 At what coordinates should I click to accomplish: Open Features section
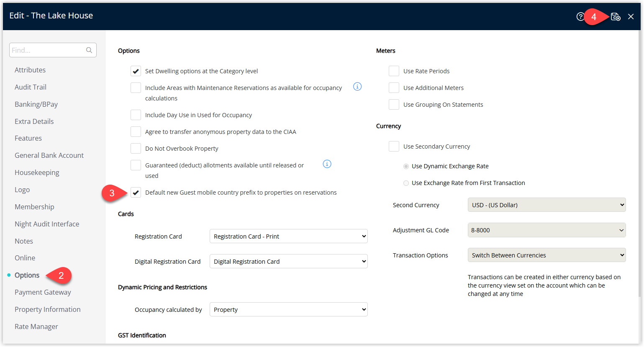(x=28, y=138)
